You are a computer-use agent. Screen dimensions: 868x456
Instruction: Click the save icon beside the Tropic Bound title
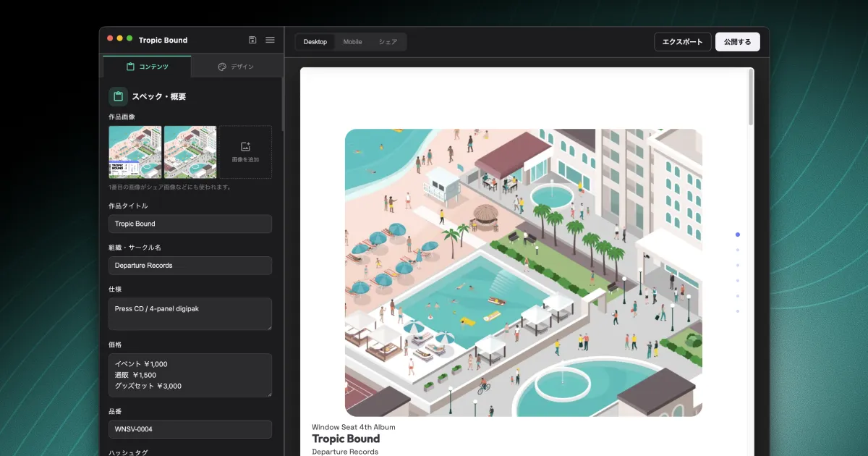252,40
